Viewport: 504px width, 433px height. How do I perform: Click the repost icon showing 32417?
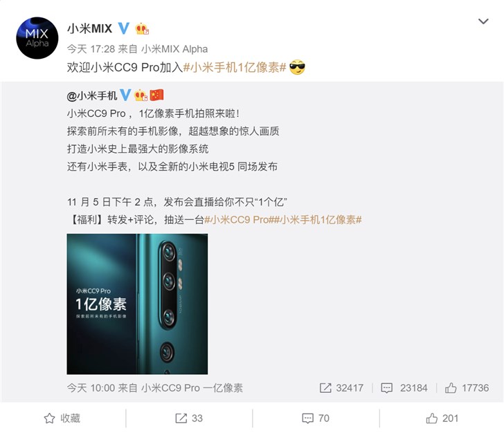click(x=342, y=388)
